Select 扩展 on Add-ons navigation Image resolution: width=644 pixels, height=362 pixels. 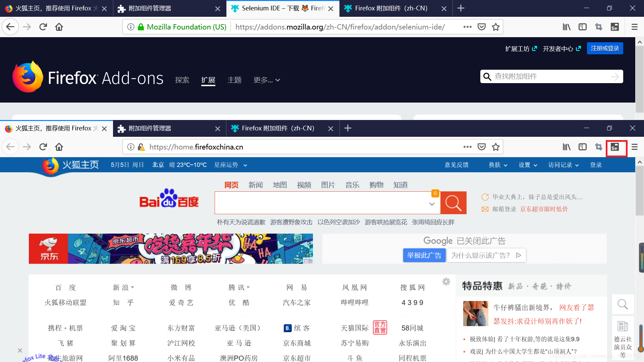(x=208, y=80)
